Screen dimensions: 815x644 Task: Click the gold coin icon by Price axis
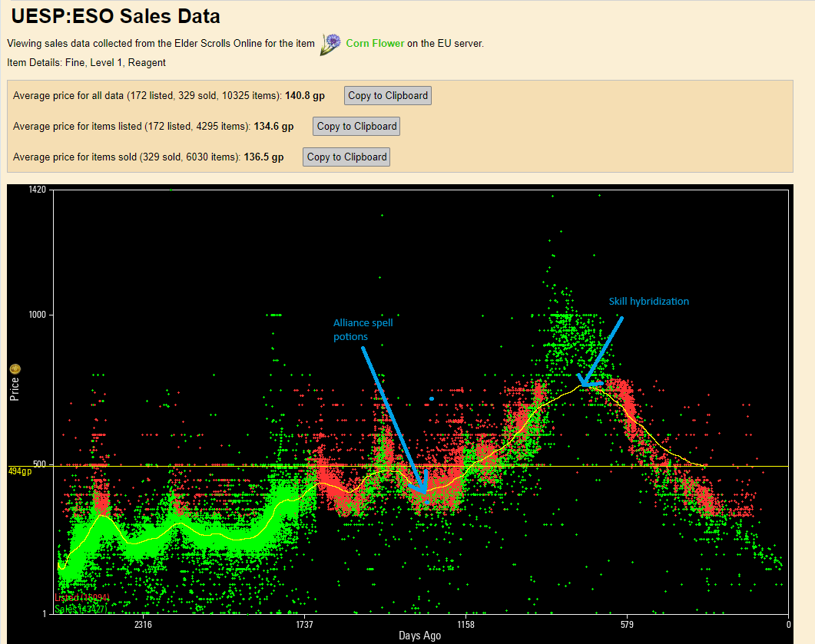pyautogui.click(x=15, y=369)
